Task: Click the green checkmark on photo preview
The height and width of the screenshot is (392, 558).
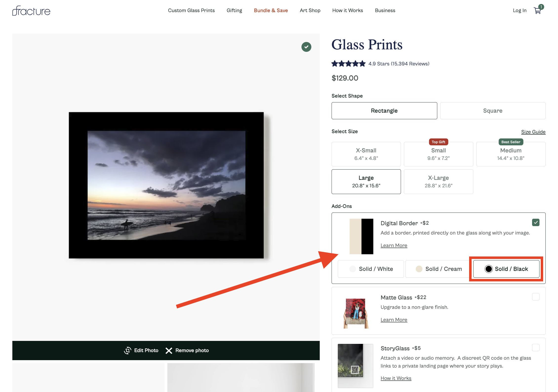Action: (x=306, y=47)
